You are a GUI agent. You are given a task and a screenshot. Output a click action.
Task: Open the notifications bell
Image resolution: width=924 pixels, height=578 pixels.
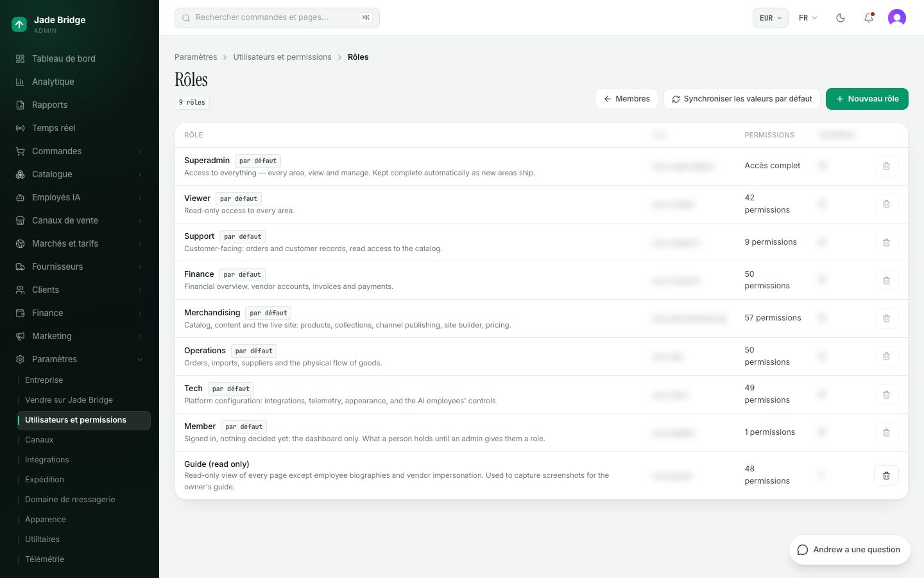pos(869,18)
